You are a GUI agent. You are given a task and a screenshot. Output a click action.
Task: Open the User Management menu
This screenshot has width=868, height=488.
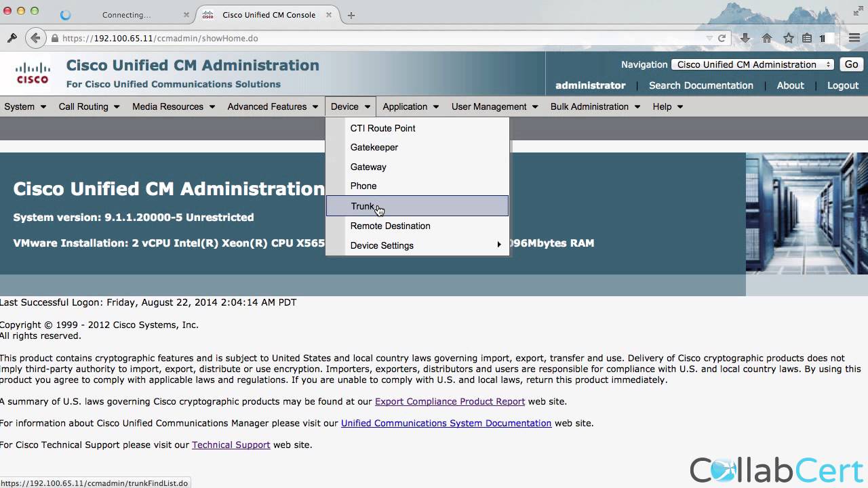coord(494,106)
